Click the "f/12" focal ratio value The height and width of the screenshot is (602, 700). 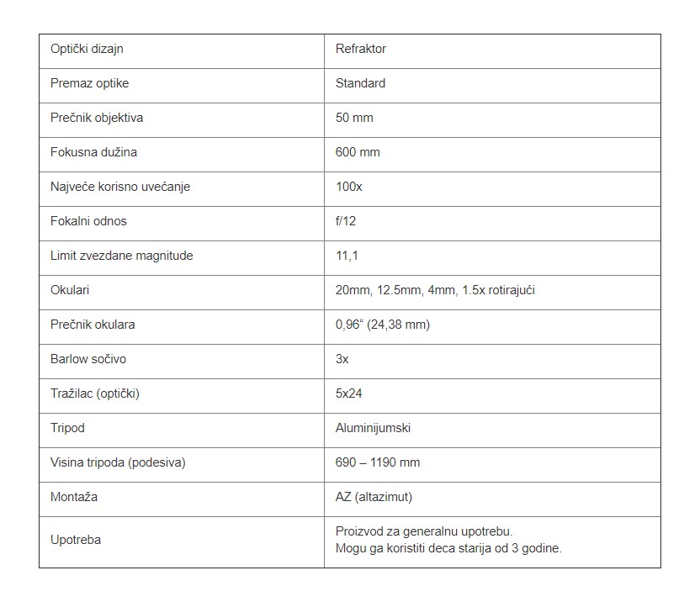point(346,221)
